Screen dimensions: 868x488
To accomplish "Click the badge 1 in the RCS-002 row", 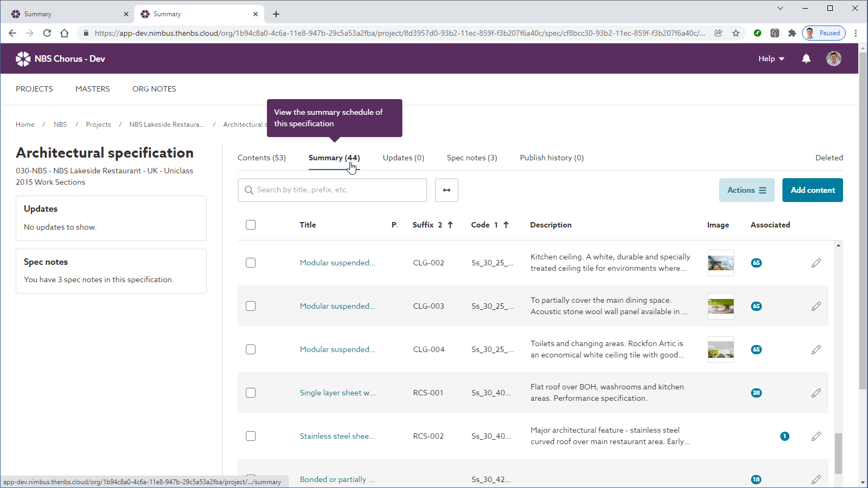I will click(x=785, y=436).
